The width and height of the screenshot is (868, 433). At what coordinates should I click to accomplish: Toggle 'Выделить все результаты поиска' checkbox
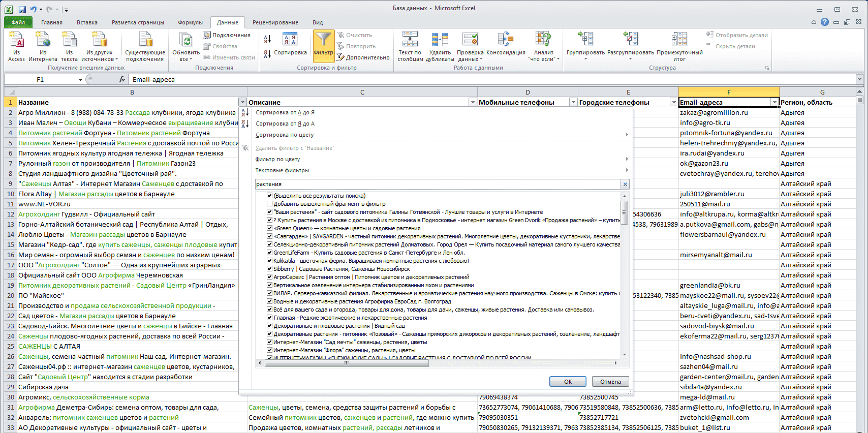coord(270,196)
